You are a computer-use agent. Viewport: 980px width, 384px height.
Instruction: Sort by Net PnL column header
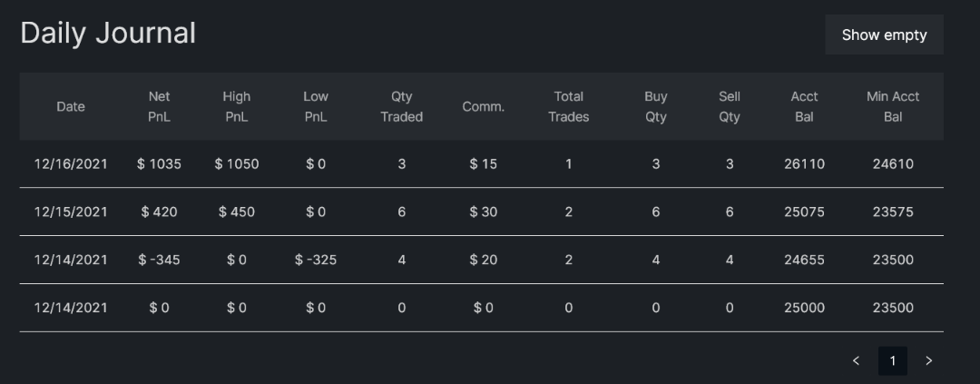159,107
